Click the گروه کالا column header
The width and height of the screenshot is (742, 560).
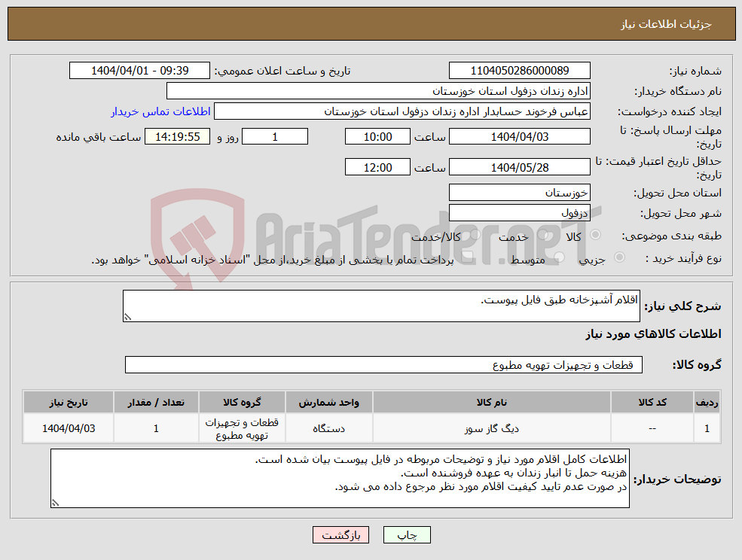[x=242, y=402]
